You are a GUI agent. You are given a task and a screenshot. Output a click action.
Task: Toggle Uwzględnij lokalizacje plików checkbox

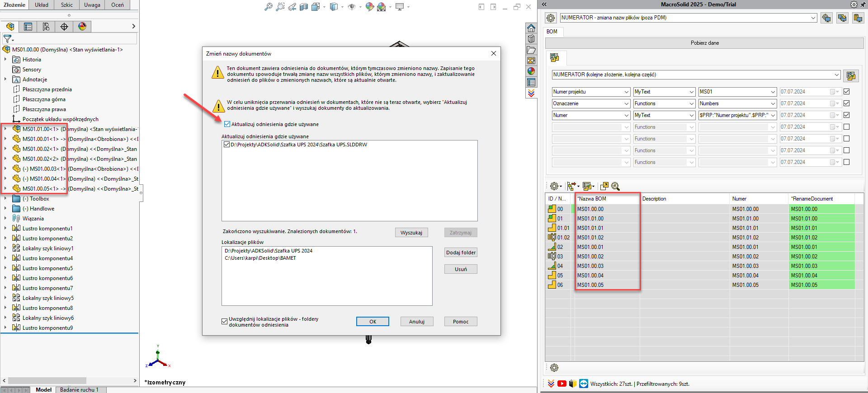coord(224,321)
